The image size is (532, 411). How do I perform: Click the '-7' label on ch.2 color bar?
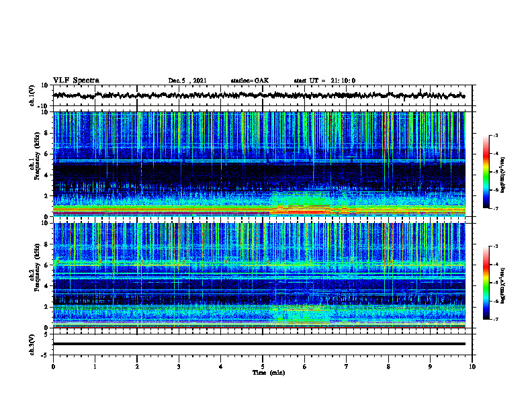tap(496, 320)
